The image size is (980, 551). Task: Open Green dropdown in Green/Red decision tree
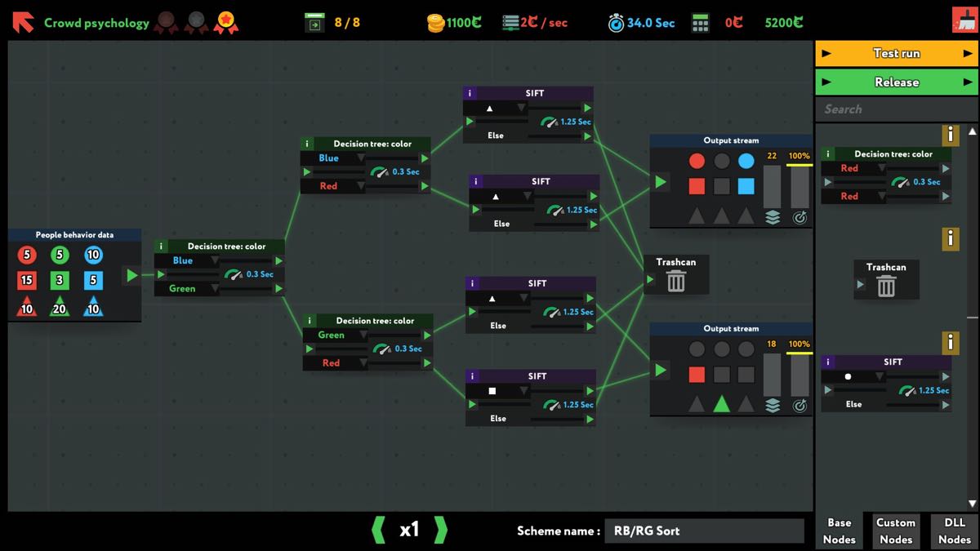point(336,335)
